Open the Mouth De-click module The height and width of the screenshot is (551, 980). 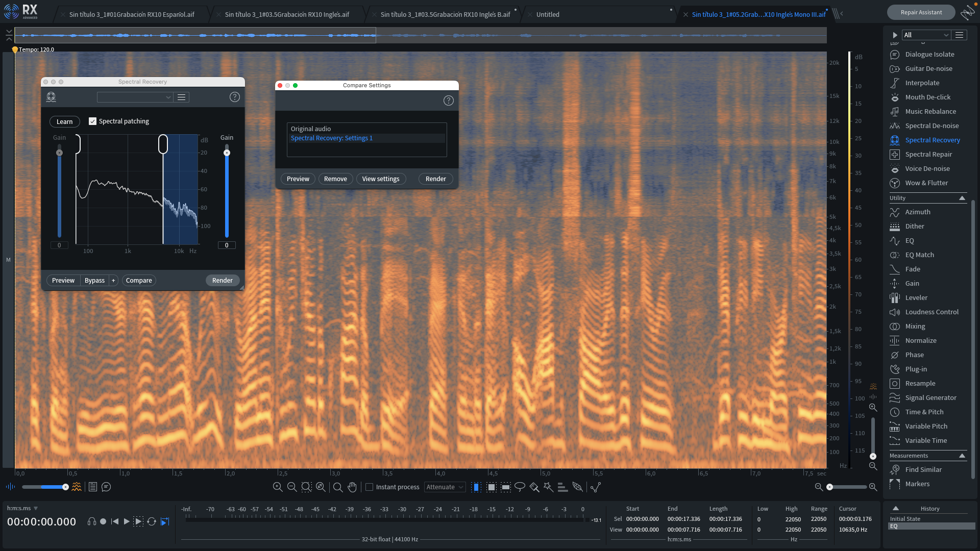tap(927, 97)
